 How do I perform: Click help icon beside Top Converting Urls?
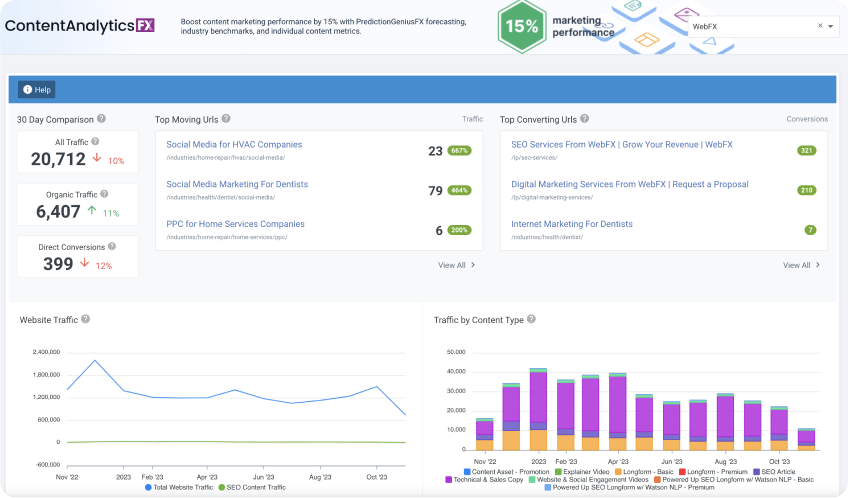point(585,119)
